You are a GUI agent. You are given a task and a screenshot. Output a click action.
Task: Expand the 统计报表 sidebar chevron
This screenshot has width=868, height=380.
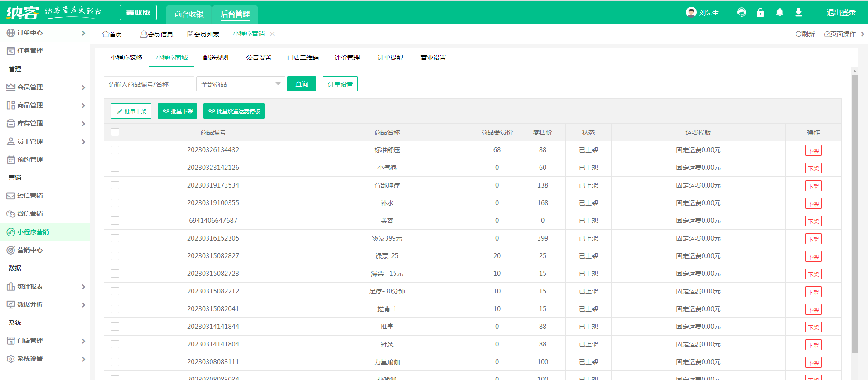(83, 287)
